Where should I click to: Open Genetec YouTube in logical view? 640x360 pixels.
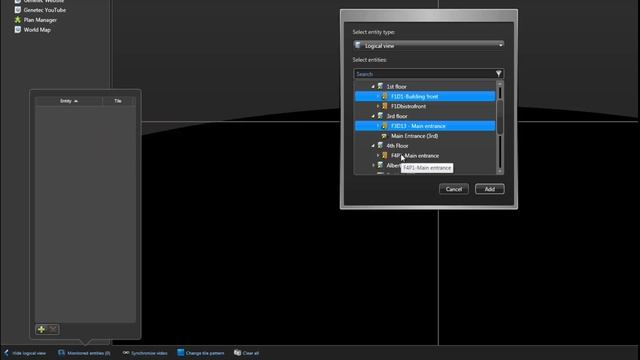[x=44, y=10]
